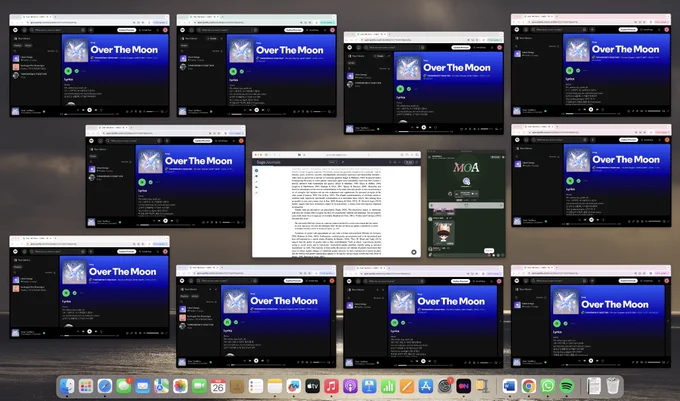Screen dimensions: 680x401
Task: Launch Freeform from the Dock
Action: coord(294,386)
